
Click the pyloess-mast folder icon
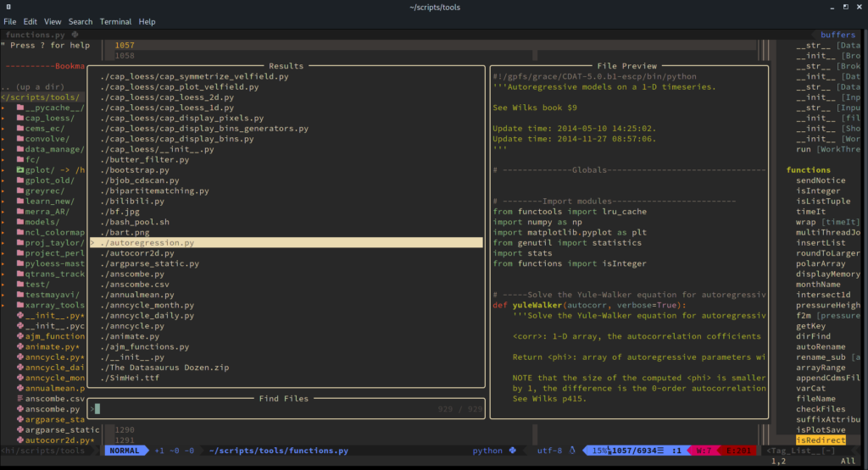[x=20, y=263]
